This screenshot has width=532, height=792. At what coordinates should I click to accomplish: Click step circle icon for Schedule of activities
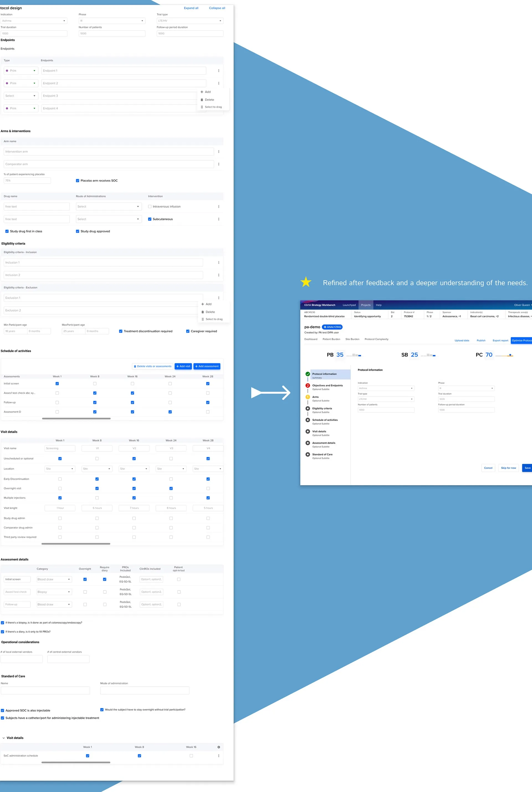(x=308, y=420)
